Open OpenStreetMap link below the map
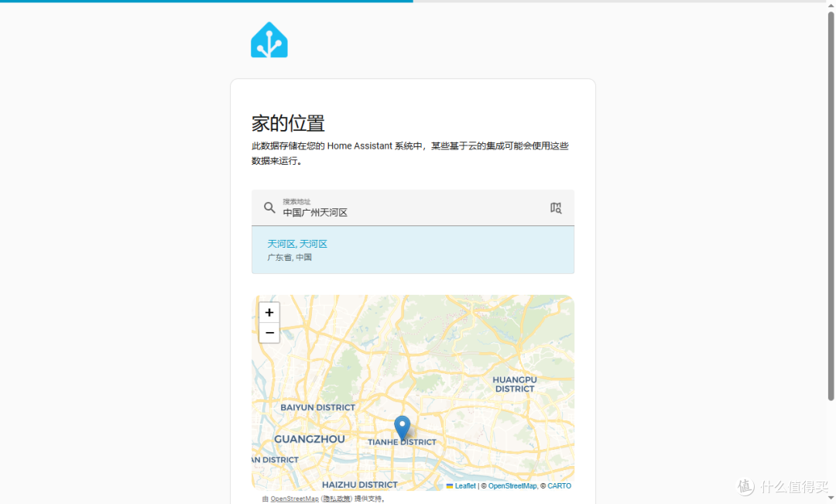This screenshot has height=504, width=836. pyautogui.click(x=294, y=499)
